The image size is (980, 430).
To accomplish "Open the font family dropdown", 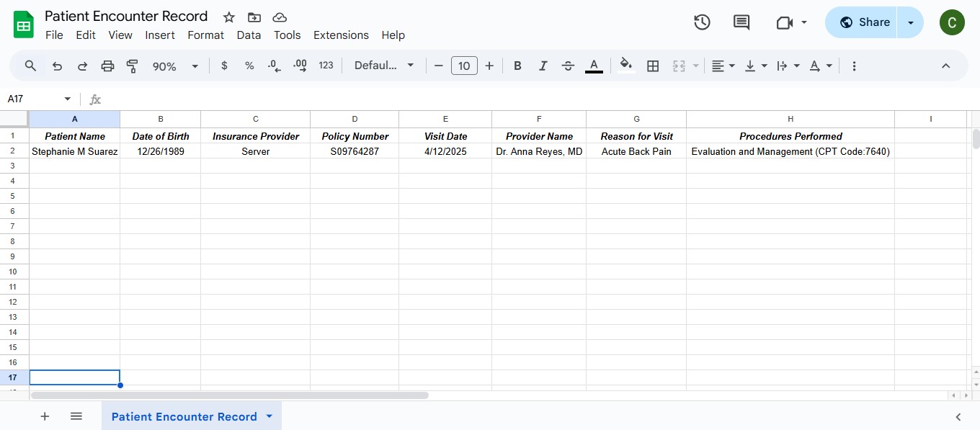I will pos(384,66).
